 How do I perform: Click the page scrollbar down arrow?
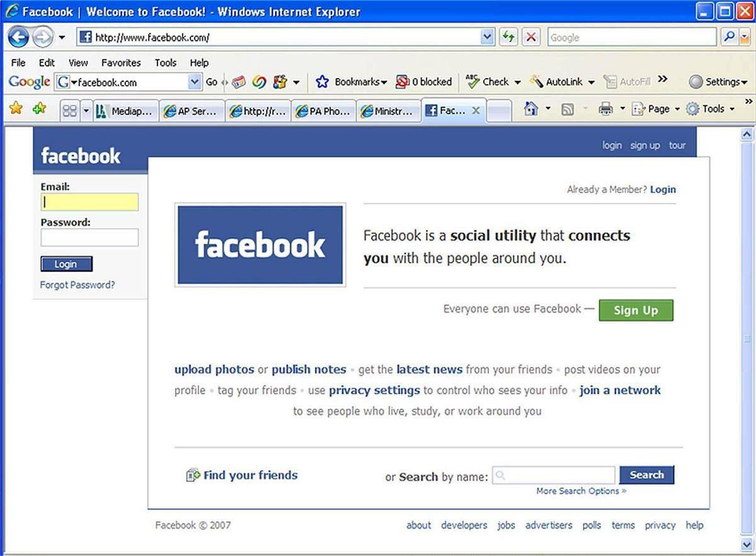(x=747, y=543)
